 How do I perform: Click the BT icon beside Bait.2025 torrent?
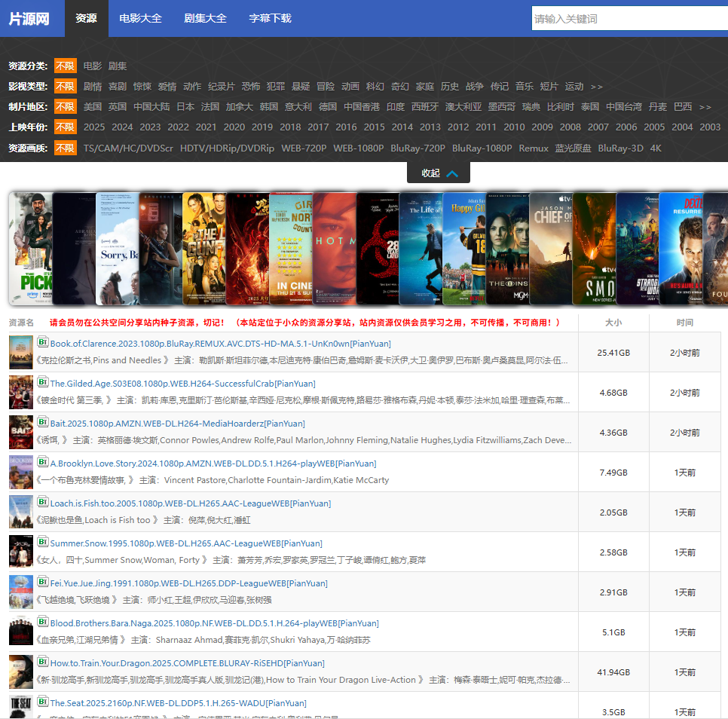click(43, 422)
